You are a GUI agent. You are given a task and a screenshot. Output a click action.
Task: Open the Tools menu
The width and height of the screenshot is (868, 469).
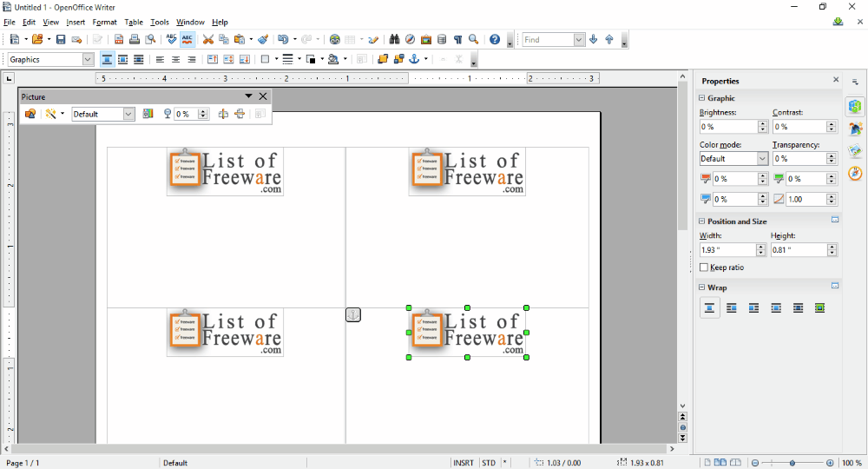click(160, 23)
